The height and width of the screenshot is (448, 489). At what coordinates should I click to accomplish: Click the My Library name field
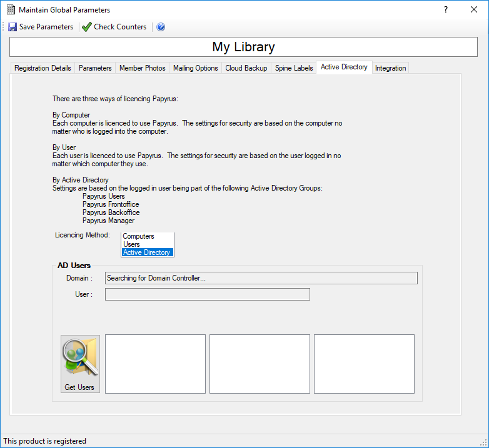(244, 47)
